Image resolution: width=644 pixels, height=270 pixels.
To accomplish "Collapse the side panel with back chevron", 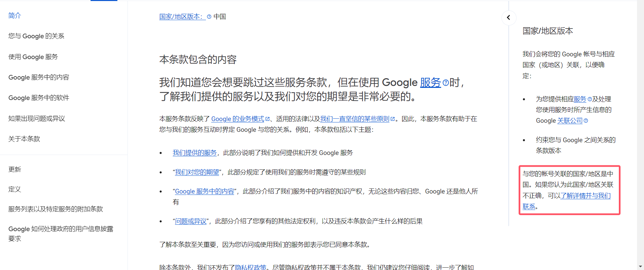I will pyautogui.click(x=508, y=17).
